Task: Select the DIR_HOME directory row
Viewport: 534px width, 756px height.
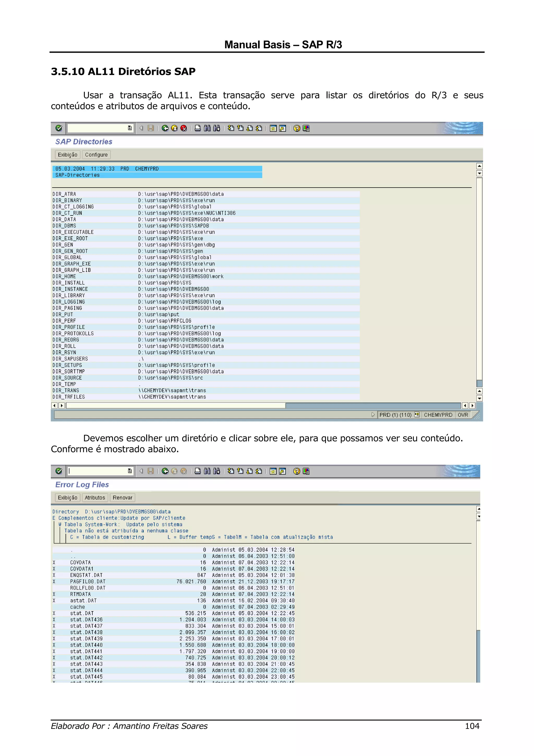Action: [206, 276]
